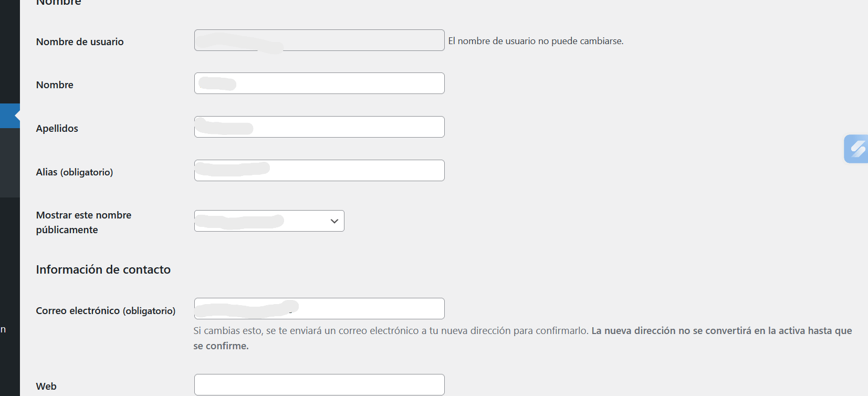
Task: Click the floating blue widget icon at right edge
Action: click(x=856, y=149)
